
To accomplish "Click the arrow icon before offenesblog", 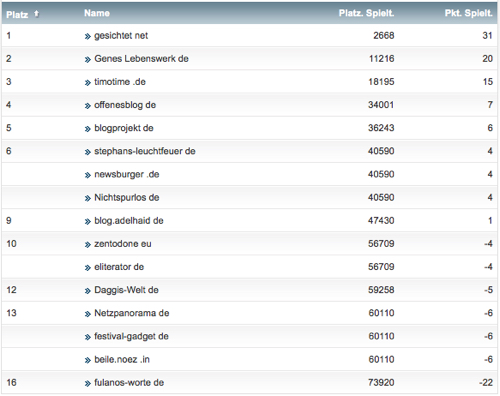I will coord(87,106).
